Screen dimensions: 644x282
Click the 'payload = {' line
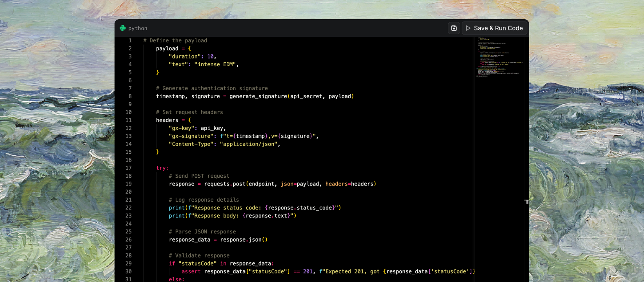(x=174, y=49)
